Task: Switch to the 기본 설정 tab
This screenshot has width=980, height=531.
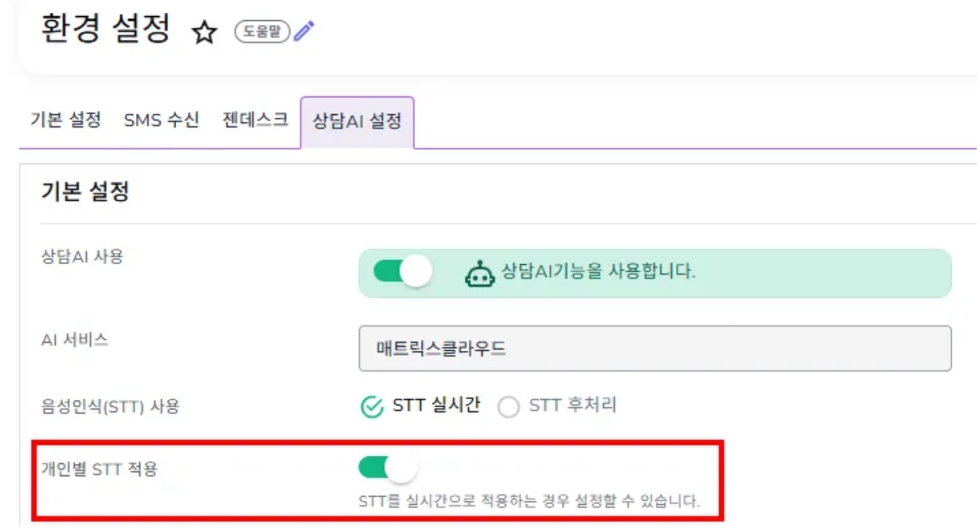Action: [x=65, y=121]
